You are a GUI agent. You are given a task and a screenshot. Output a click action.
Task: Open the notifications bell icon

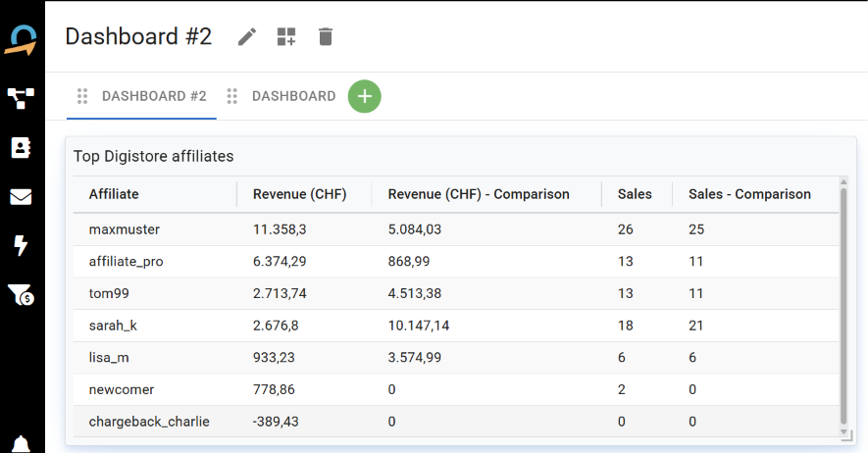coord(21,445)
